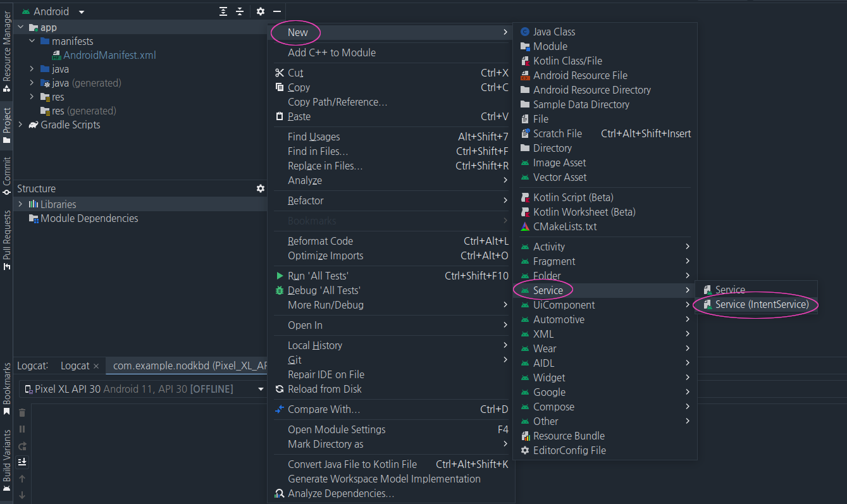This screenshot has width=847, height=504.
Task: Select plain Service option in submenu
Action: [x=757, y=290]
